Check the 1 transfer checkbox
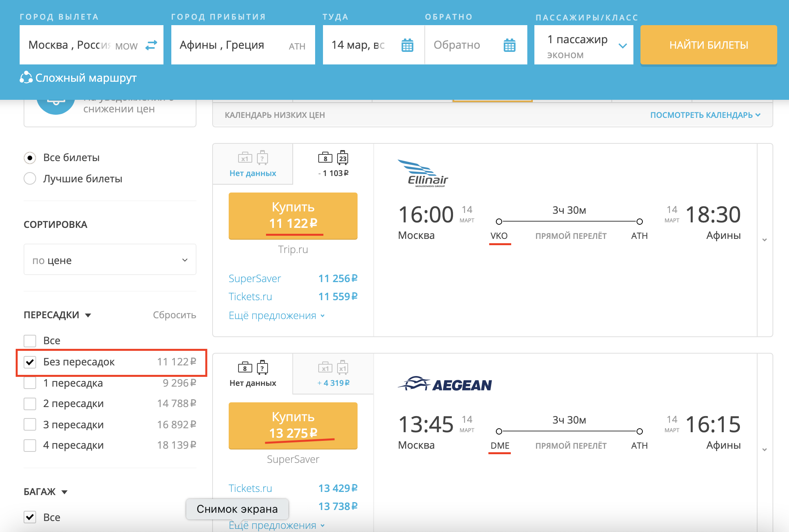789x532 pixels. tap(30, 383)
